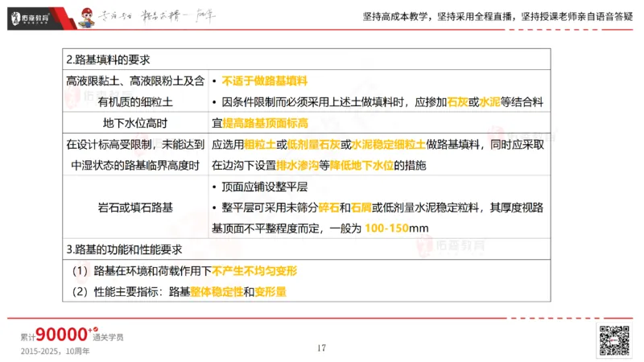This screenshot has width=644, height=362.
Task: Click the handwritten slogan next to mascot
Action: [157, 16]
